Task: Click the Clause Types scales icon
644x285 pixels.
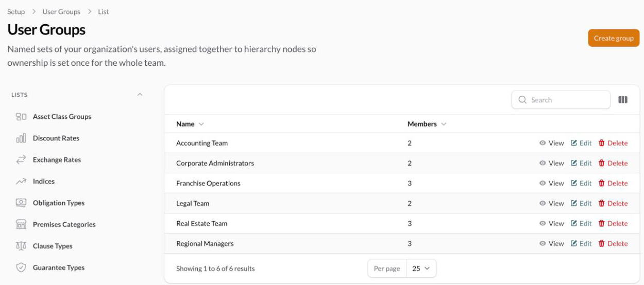Action: pyautogui.click(x=21, y=246)
